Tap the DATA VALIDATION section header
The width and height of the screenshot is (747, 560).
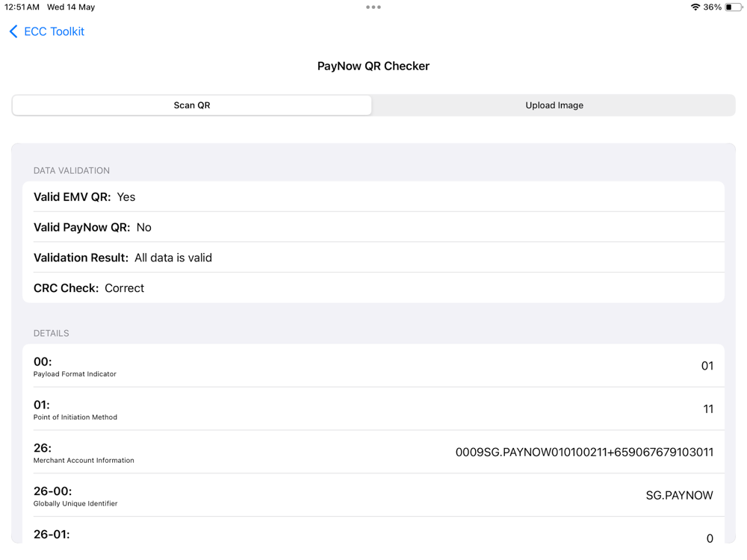pos(72,170)
